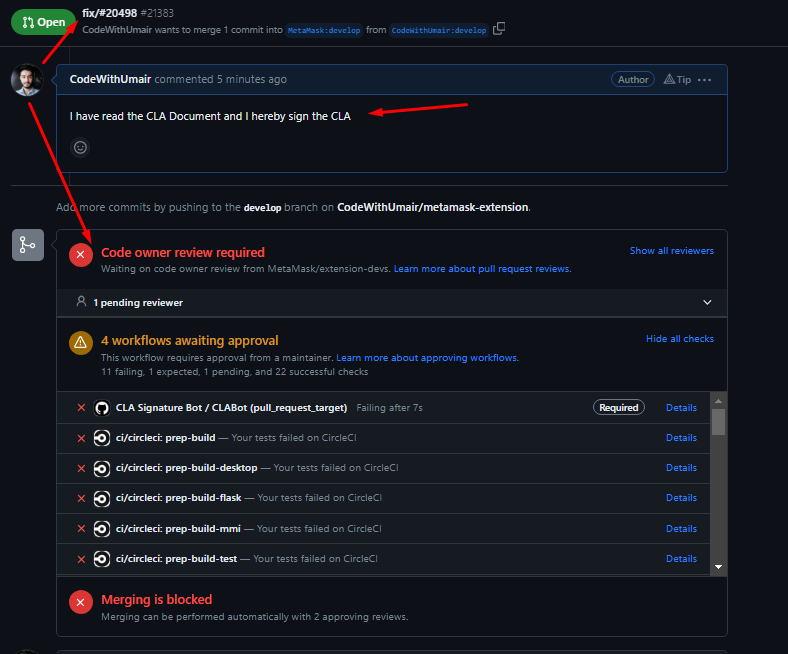Copy the head branch name icon

click(x=499, y=29)
